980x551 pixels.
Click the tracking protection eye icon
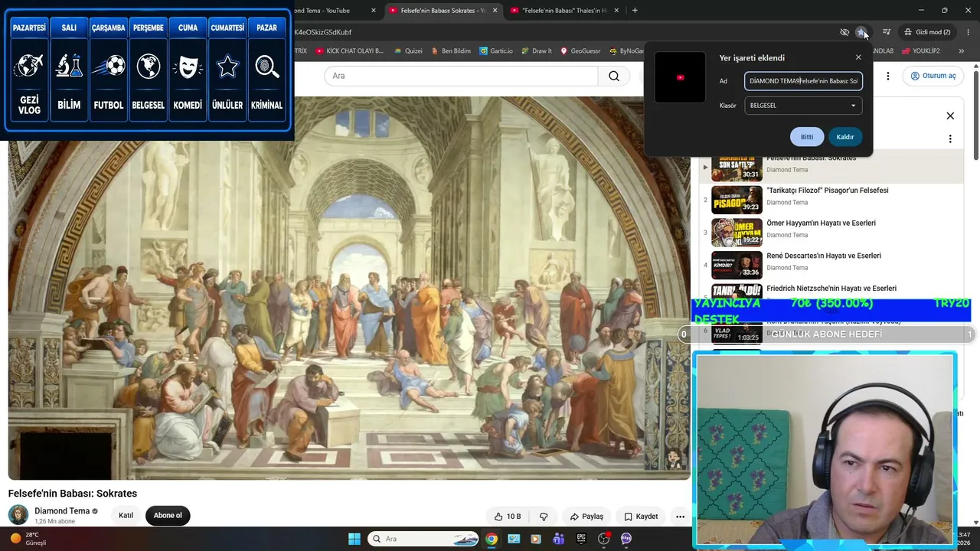click(844, 32)
